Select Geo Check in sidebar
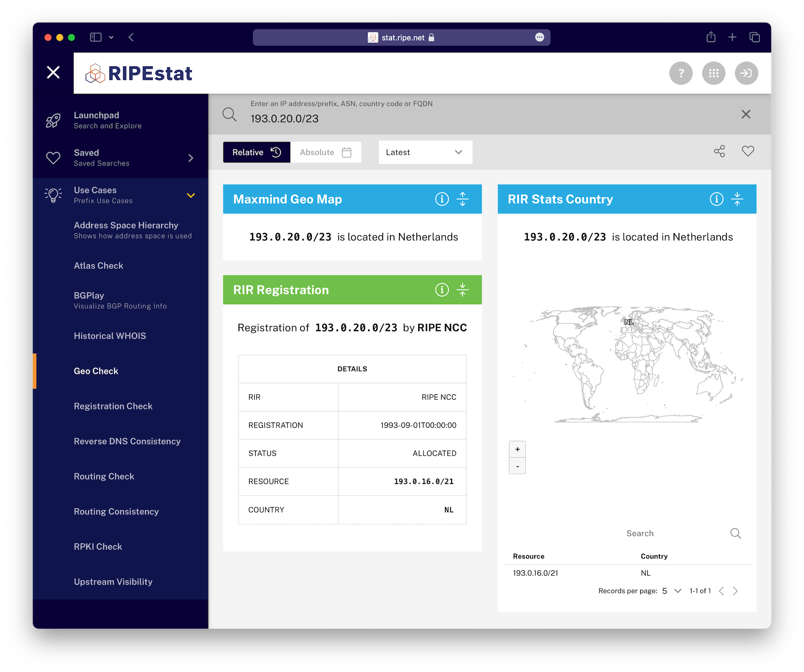This screenshot has width=804, height=672. click(x=96, y=371)
